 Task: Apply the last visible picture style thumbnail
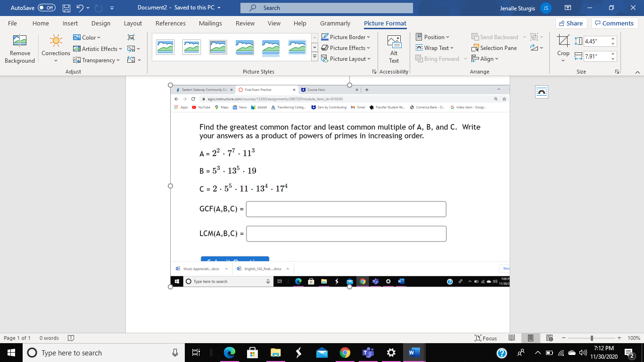(297, 47)
